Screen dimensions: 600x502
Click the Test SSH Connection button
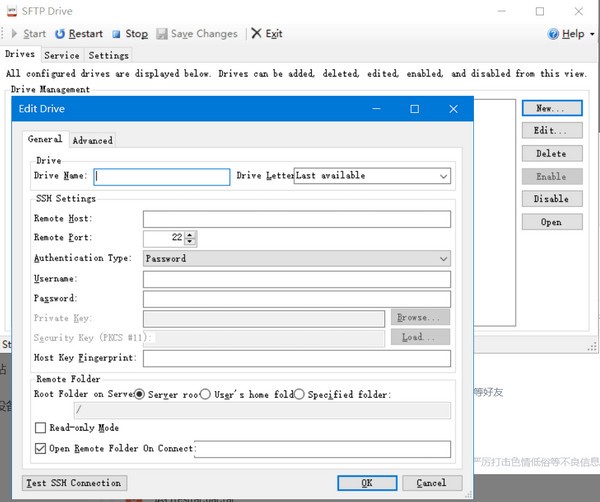click(x=74, y=483)
